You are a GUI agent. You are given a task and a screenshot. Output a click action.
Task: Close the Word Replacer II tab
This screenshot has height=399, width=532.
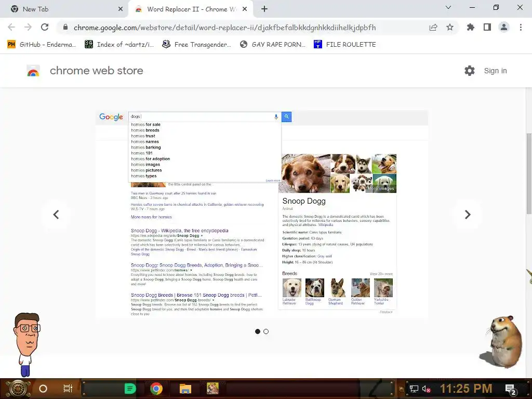coord(245,9)
